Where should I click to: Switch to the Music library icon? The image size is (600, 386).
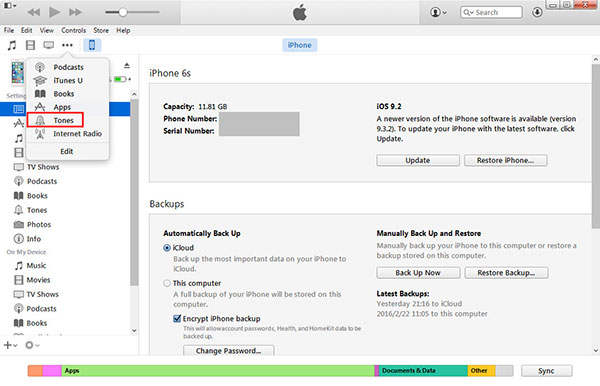[12, 45]
